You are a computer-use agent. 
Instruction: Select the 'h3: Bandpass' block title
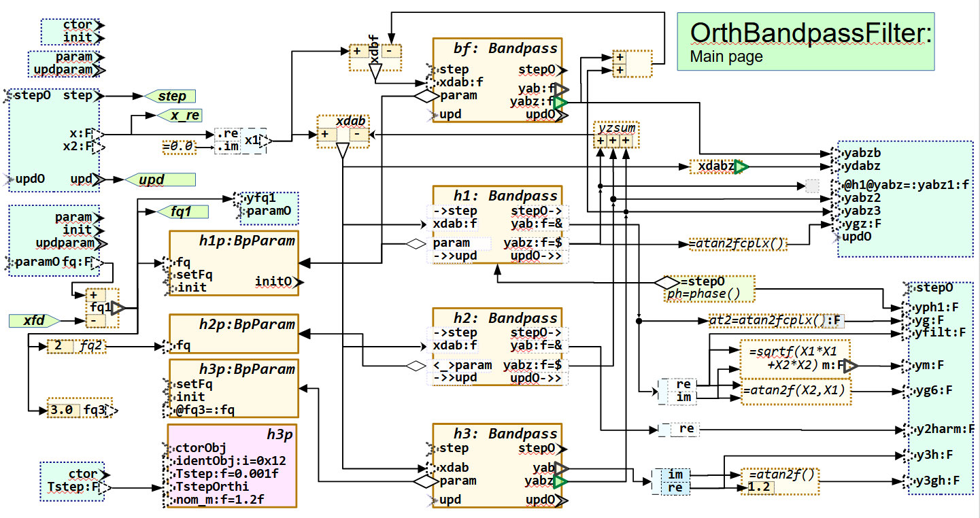(x=505, y=434)
